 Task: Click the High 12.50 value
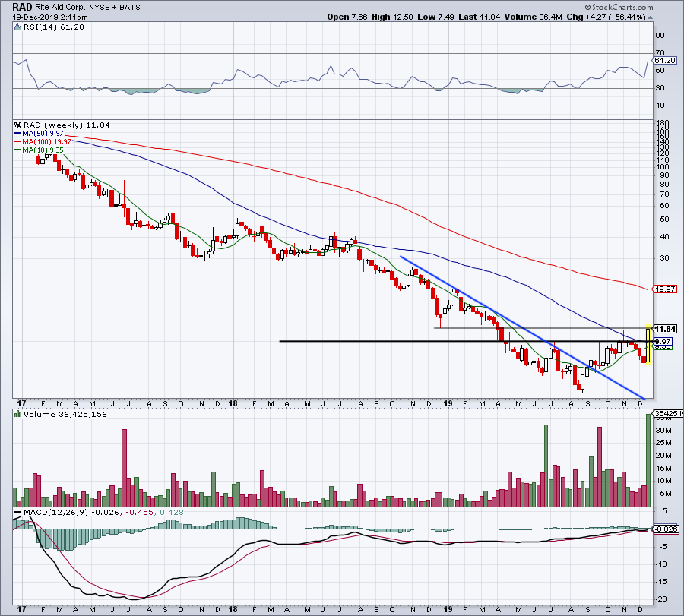(392, 17)
